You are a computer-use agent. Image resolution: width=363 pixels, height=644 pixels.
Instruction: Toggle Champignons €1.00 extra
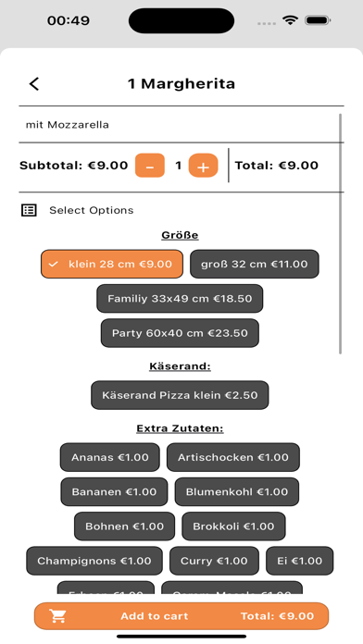(x=94, y=561)
